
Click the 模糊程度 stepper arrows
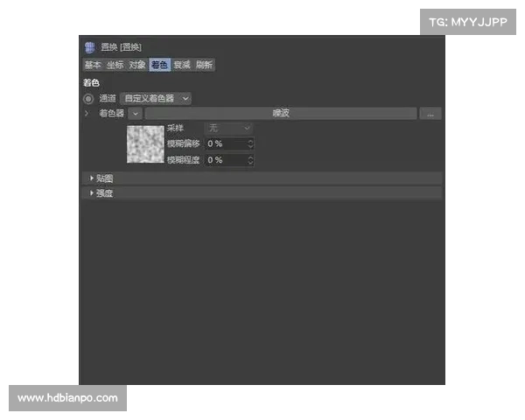250,160
